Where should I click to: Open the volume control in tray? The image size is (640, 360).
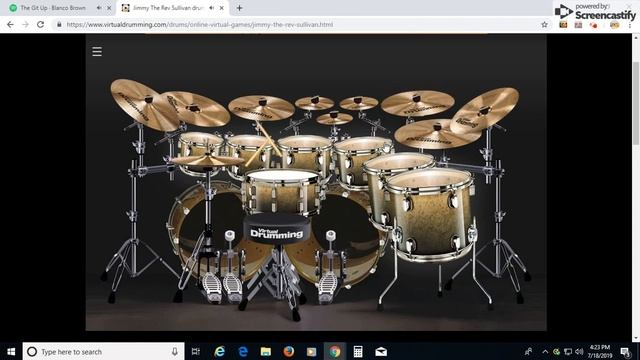[x=579, y=351]
